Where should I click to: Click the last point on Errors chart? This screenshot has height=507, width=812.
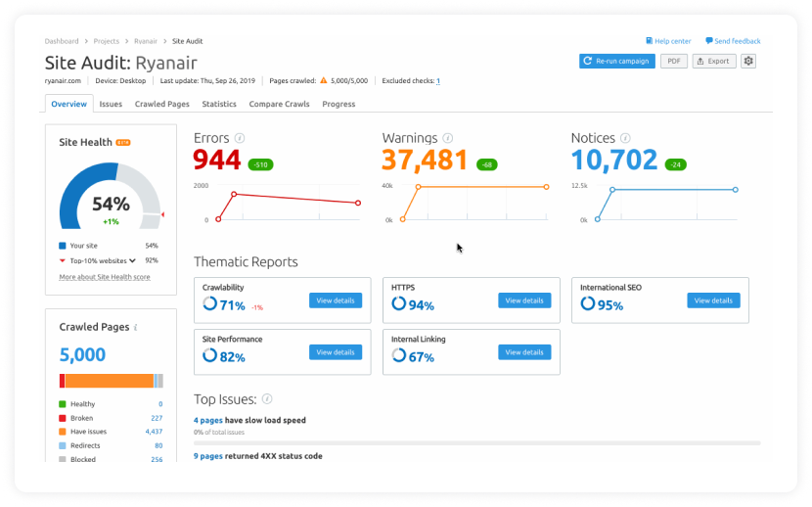358,203
